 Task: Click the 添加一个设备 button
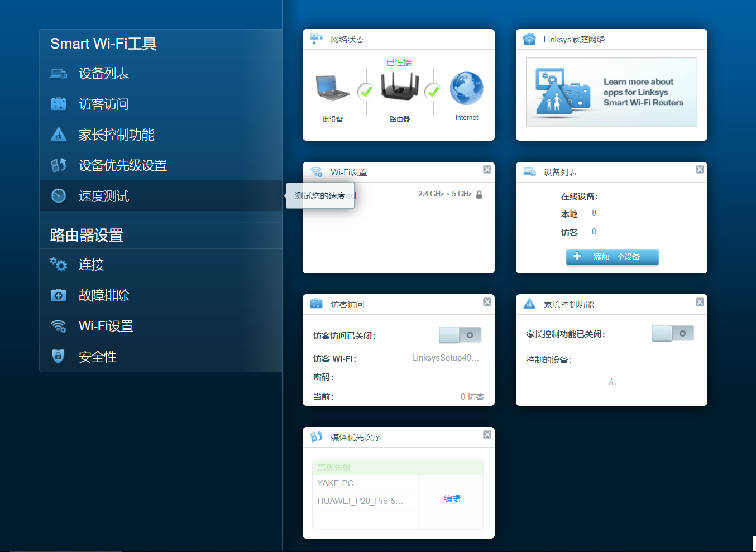point(613,257)
